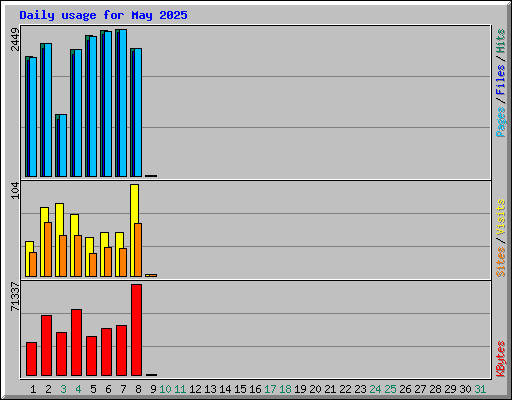Click the green day 24 label
Viewport: 512px width, 400px height.
click(x=375, y=389)
